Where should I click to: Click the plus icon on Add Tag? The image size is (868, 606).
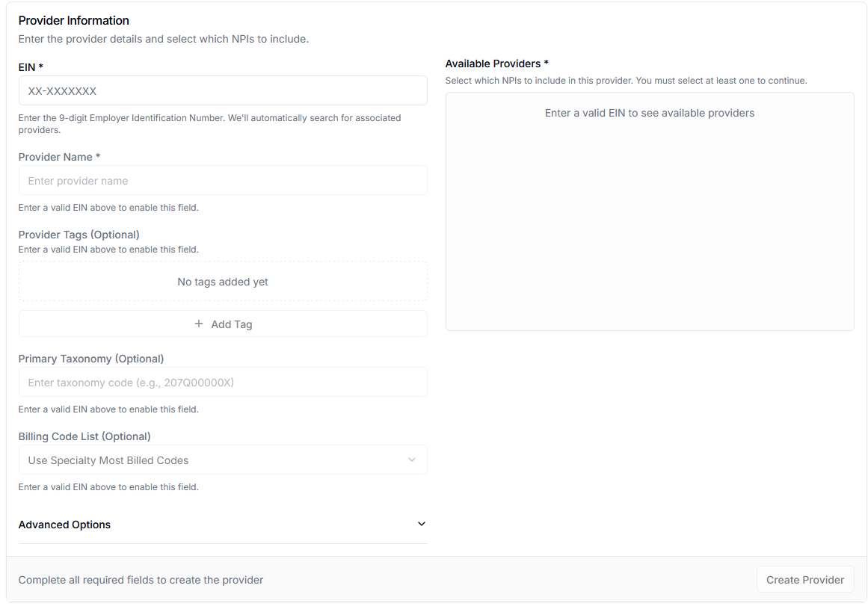(198, 324)
